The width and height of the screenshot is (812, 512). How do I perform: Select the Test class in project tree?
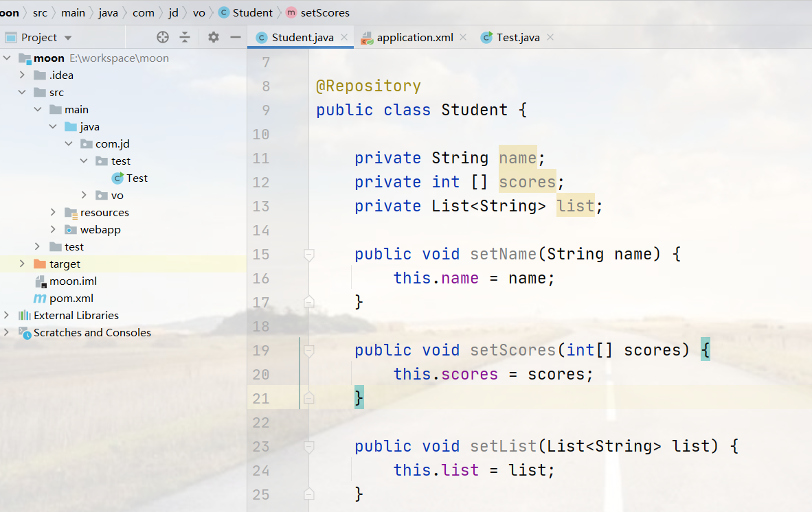pos(137,178)
